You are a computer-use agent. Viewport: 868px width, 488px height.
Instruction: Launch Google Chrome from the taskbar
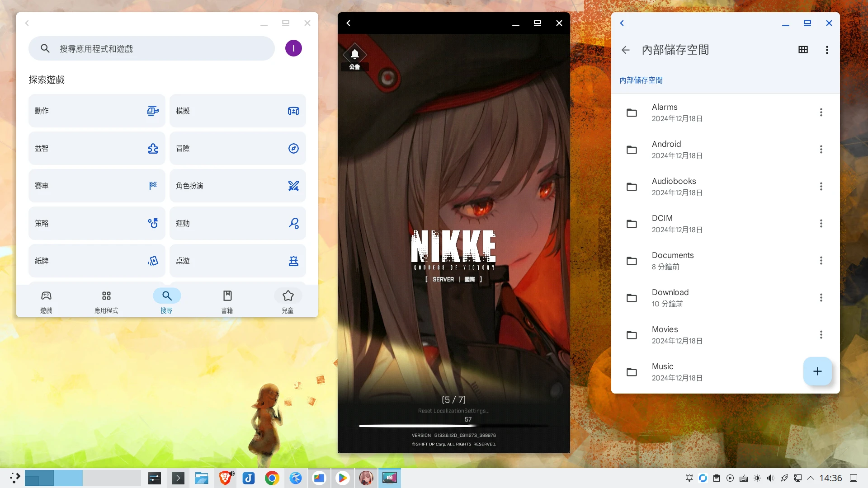[x=272, y=478]
